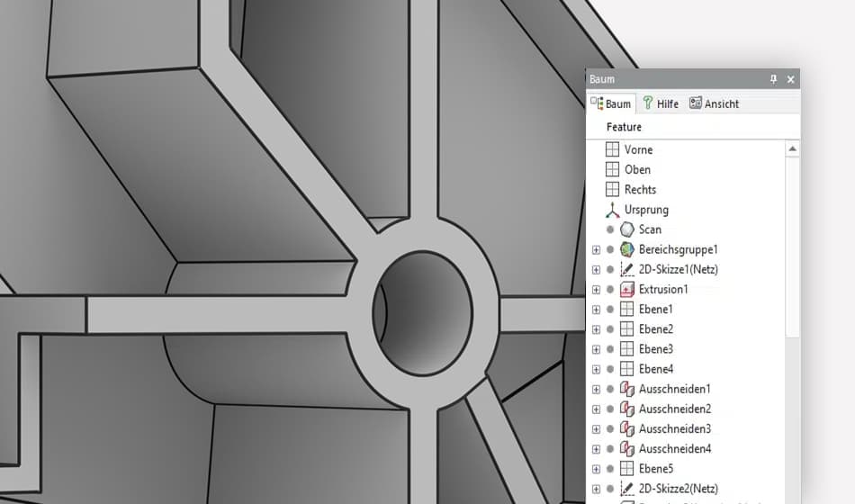
Task: Expand the Bereichsgruppe1 tree node
Action: tap(596, 250)
